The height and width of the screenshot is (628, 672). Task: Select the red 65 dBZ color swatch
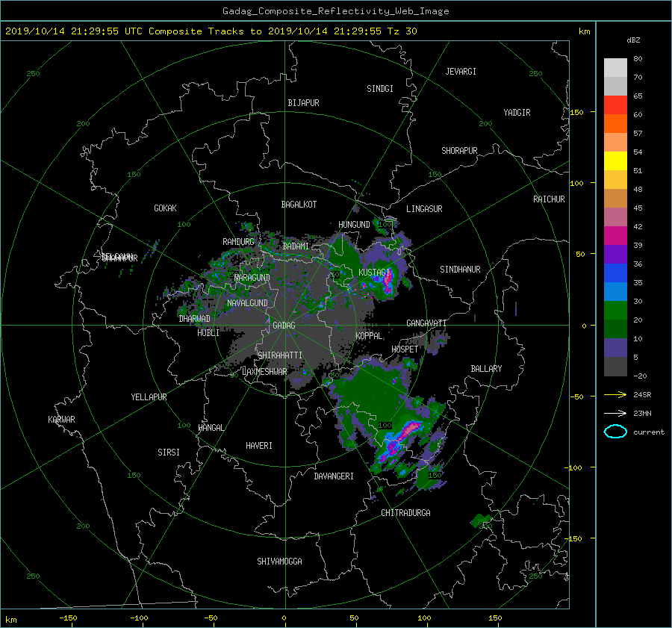[615, 105]
